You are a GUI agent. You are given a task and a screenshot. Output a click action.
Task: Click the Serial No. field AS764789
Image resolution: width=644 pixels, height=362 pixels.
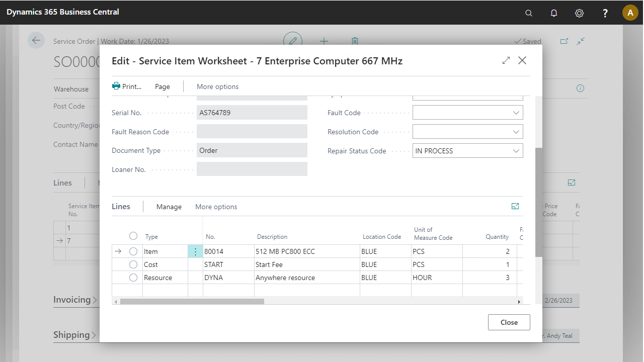click(x=252, y=113)
